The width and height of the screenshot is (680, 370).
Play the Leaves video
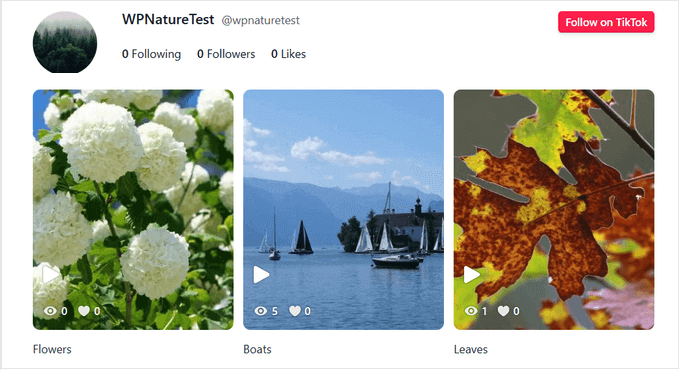471,274
